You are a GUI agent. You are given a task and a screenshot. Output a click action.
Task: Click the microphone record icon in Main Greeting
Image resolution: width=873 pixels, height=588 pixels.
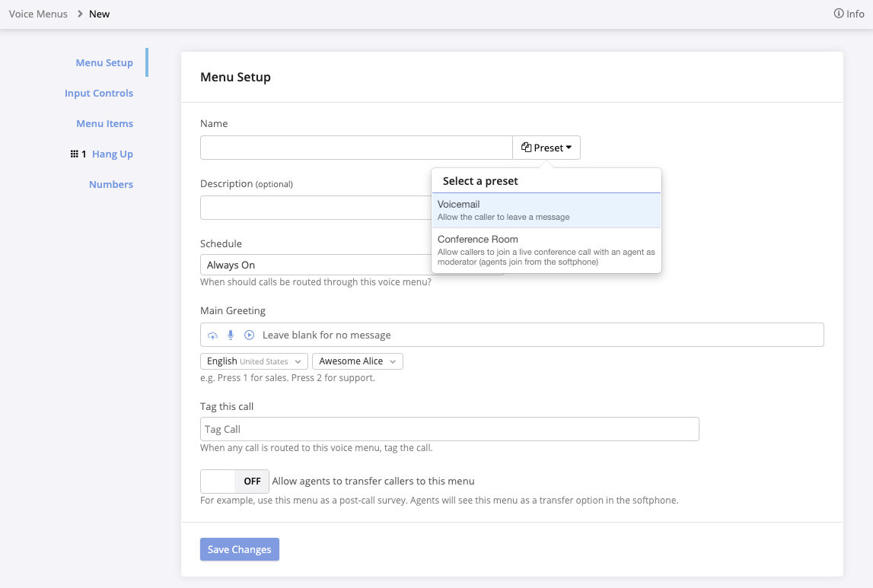[x=231, y=335]
